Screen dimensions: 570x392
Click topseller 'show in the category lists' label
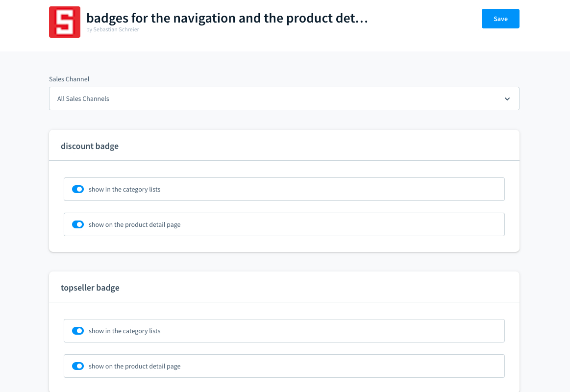point(124,331)
